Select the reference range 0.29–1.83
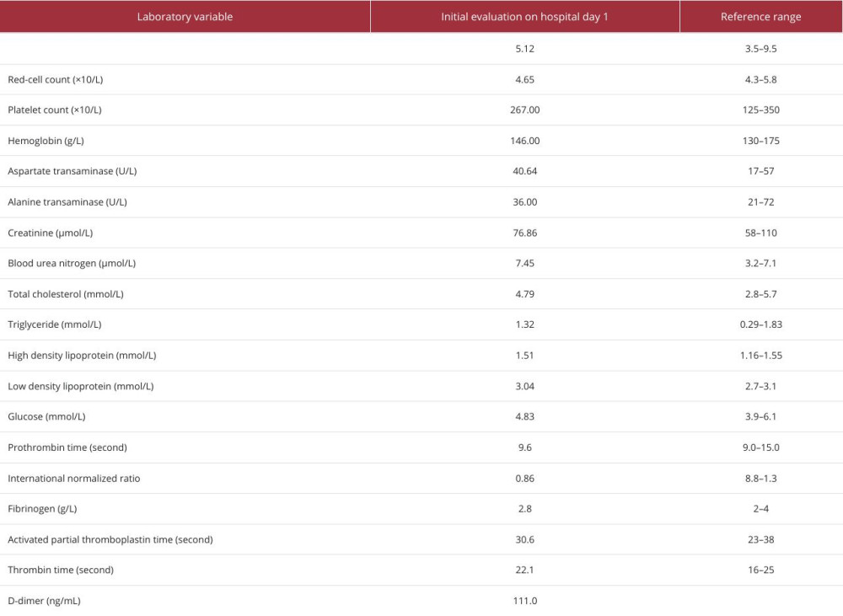Viewport: 843px width, 616px height. tap(760, 324)
